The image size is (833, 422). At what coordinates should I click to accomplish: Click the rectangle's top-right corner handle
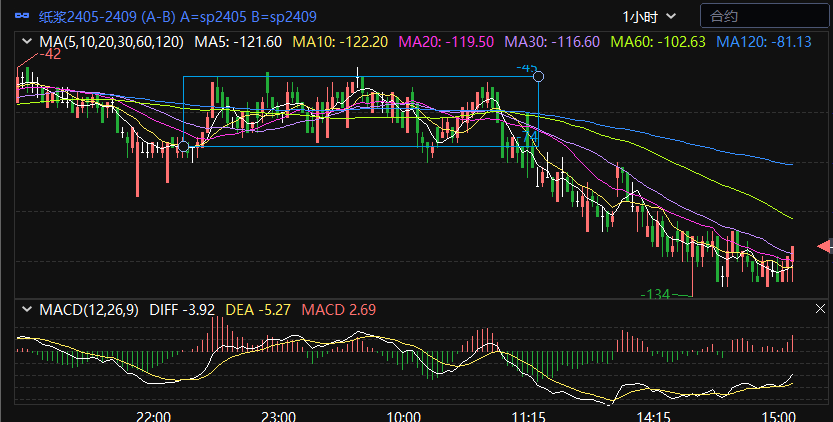point(539,76)
